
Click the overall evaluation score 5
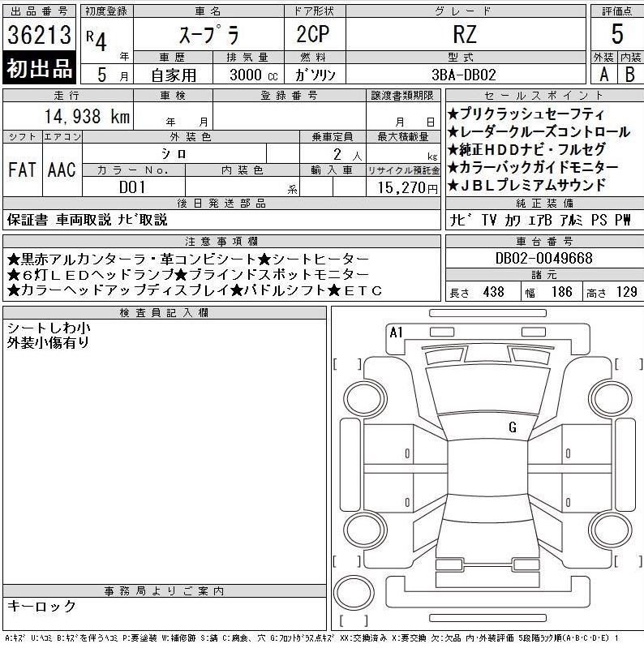617,34
